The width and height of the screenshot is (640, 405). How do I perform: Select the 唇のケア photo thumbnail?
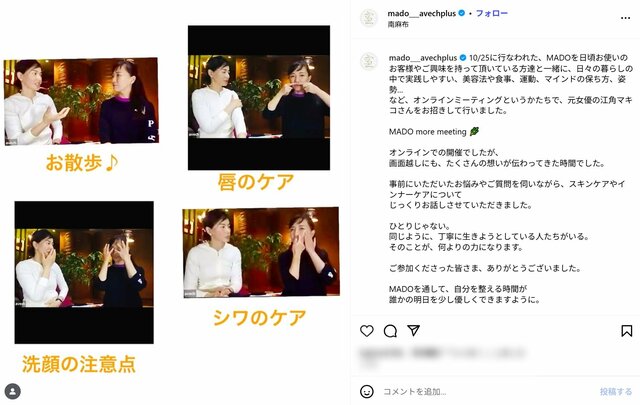(259, 98)
